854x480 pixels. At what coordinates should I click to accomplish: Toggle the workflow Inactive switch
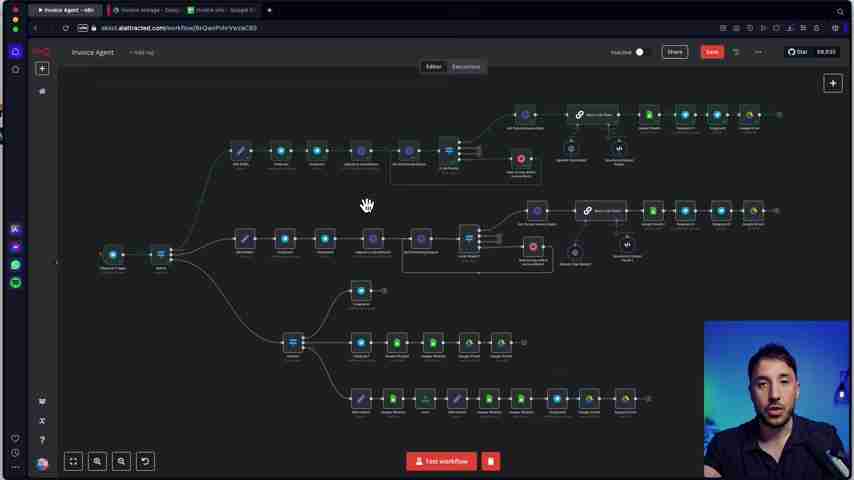pyautogui.click(x=639, y=52)
